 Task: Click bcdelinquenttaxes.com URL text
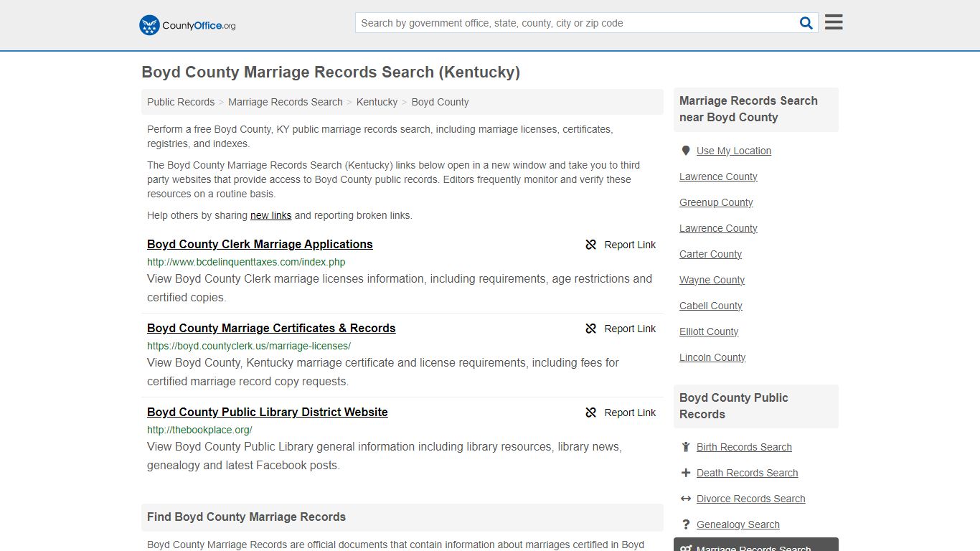point(246,262)
